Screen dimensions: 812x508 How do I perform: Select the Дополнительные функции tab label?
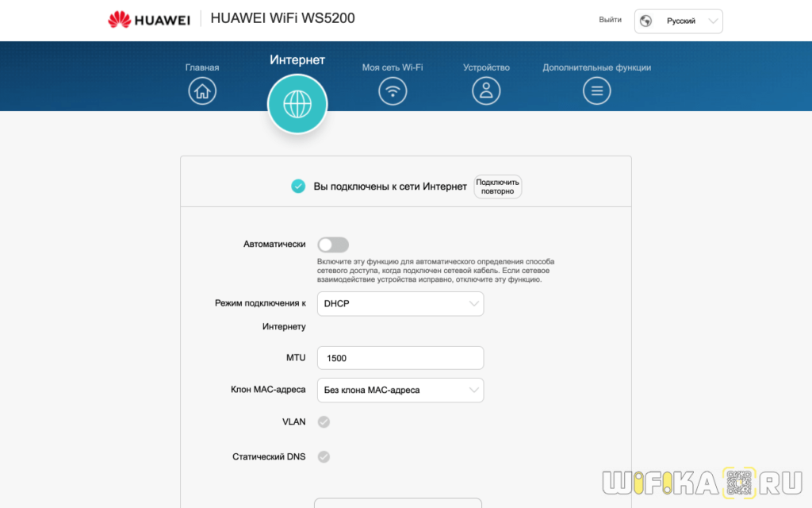point(597,67)
